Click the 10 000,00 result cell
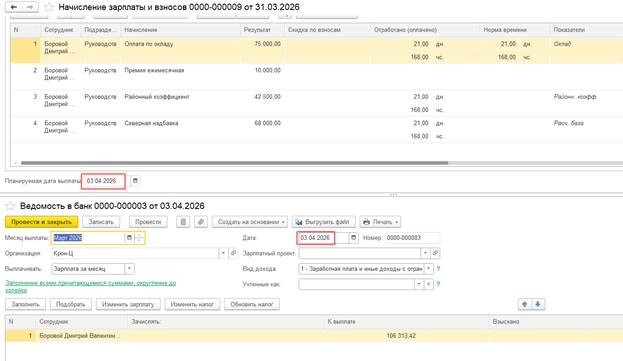 pos(263,70)
